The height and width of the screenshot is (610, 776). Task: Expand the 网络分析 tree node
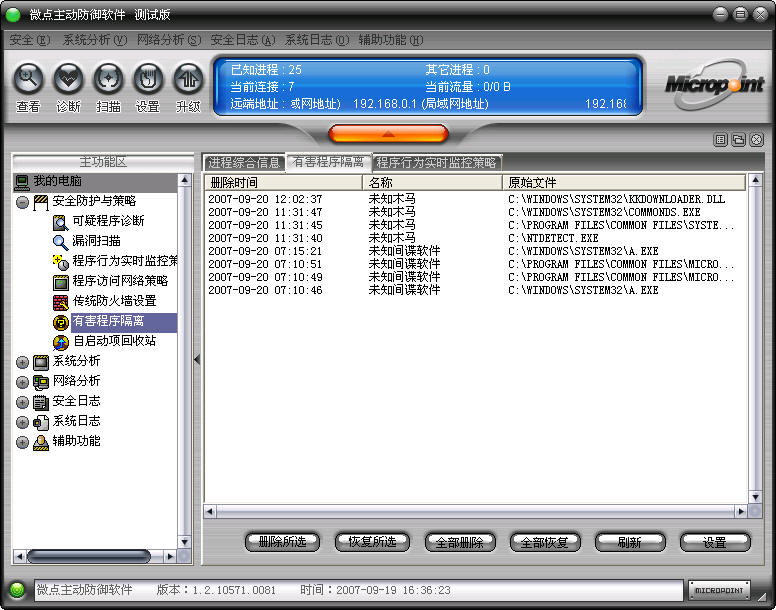[22, 382]
